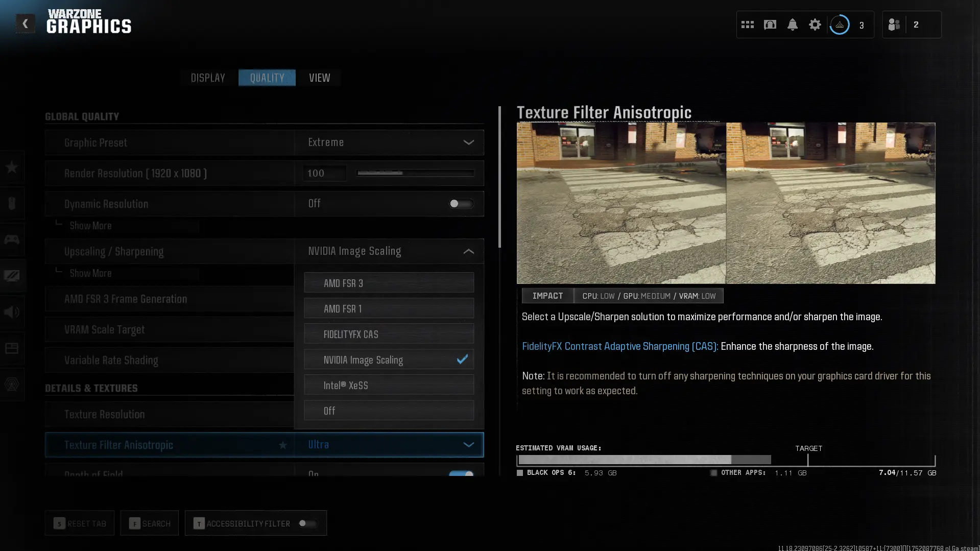Select the AMD FSR 3 Frame Generation row

tap(170, 299)
